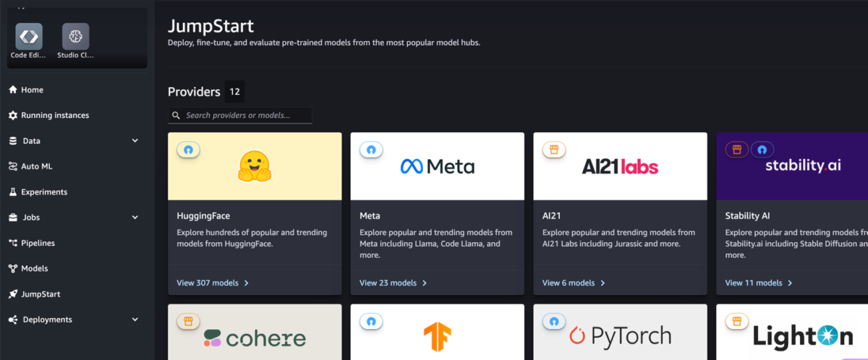Select the Pipelines icon in sidebar

(x=12, y=243)
